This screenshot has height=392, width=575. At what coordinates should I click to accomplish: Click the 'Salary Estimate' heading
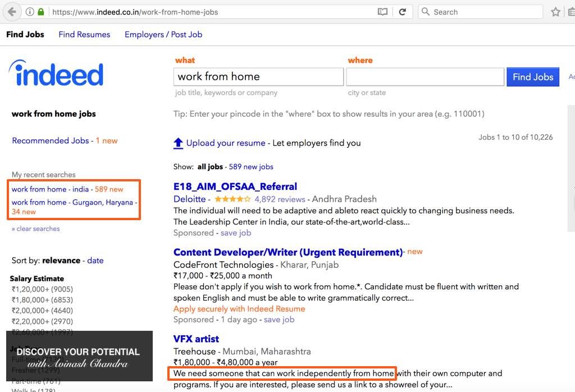[36, 279]
